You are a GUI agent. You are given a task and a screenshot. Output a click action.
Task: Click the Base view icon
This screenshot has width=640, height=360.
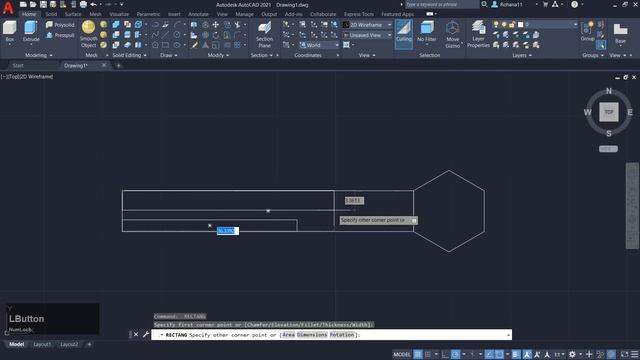[620, 33]
